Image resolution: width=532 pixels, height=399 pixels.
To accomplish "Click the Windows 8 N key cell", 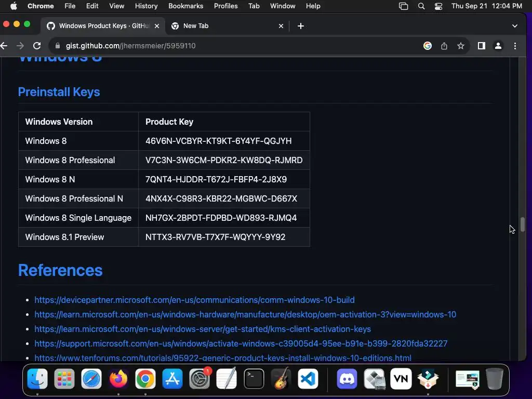I will click(x=224, y=179).
